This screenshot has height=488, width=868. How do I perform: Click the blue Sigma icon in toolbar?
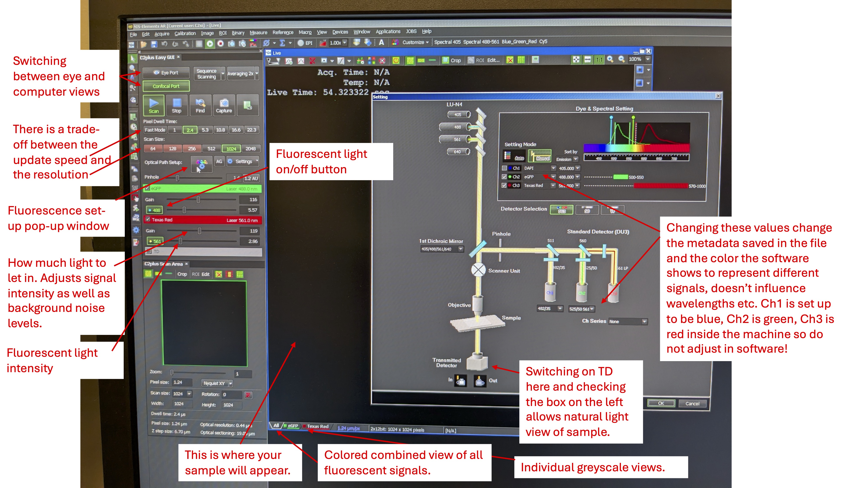(x=282, y=43)
